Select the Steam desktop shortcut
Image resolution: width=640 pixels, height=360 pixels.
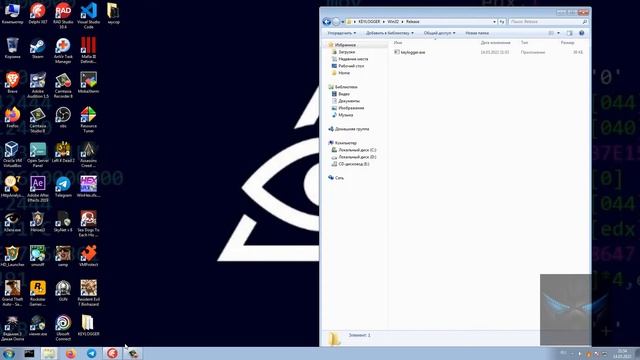coord(38,48)
